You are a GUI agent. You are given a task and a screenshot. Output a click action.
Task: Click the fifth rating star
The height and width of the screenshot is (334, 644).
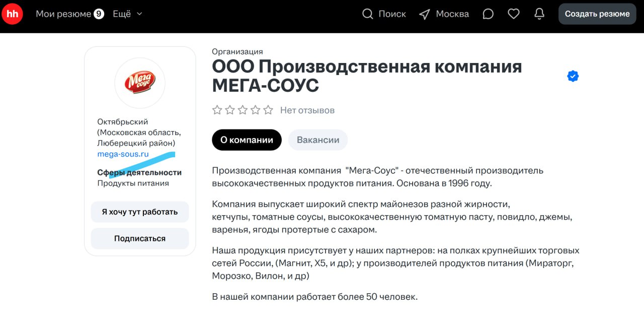point(268,110)
